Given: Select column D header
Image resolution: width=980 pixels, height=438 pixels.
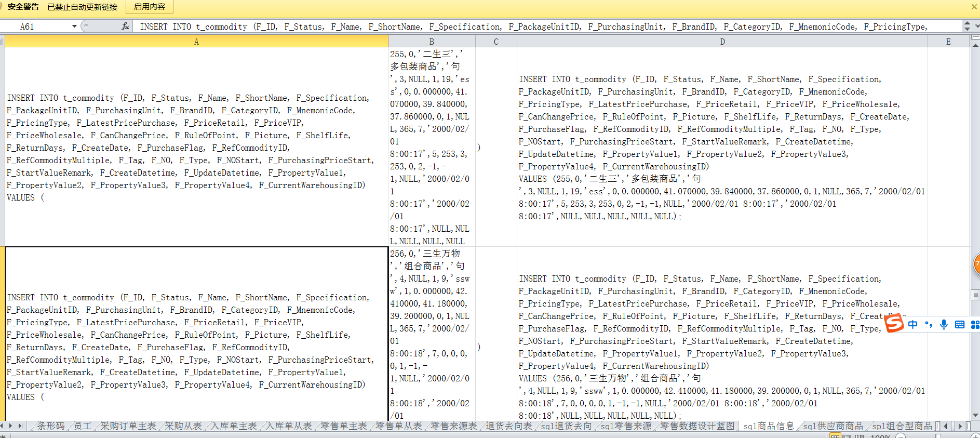Looking at the screenshot, I should tap(722, 42).
